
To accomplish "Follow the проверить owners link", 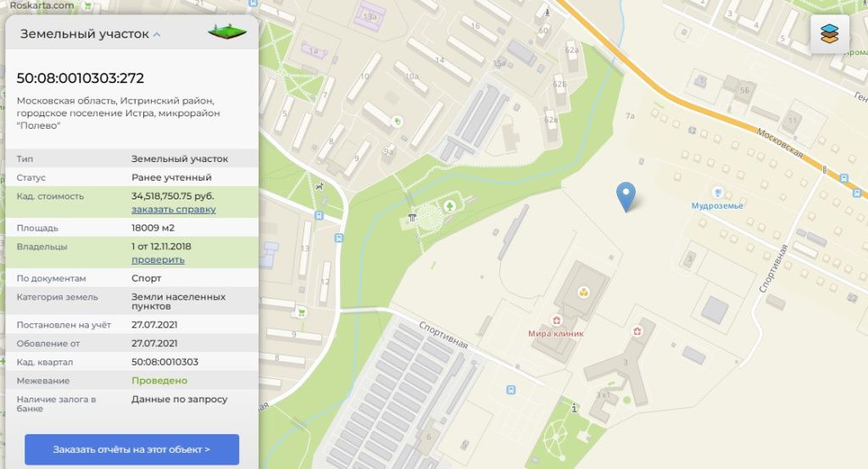I will 158,260.
